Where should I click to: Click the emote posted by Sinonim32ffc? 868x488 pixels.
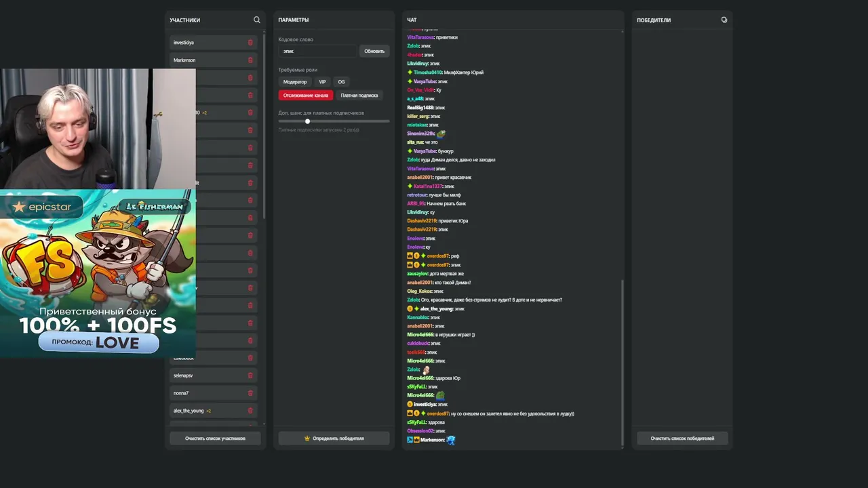coord(441,134)
